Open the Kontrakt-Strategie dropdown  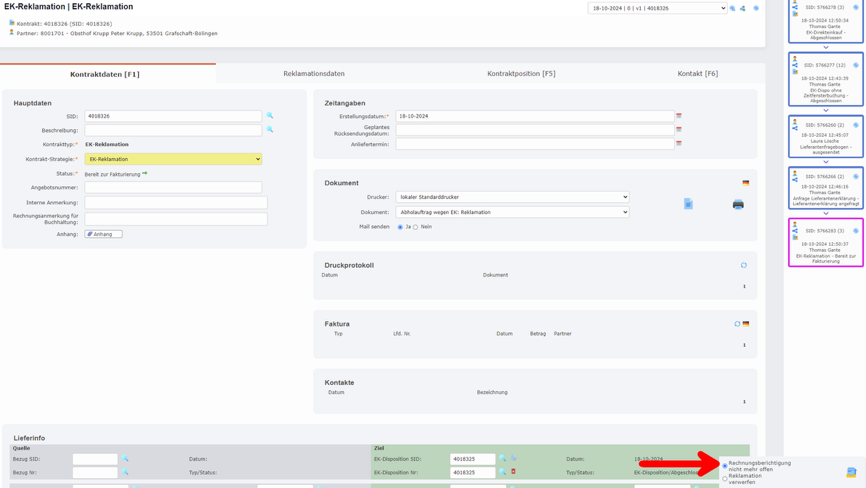173,159
